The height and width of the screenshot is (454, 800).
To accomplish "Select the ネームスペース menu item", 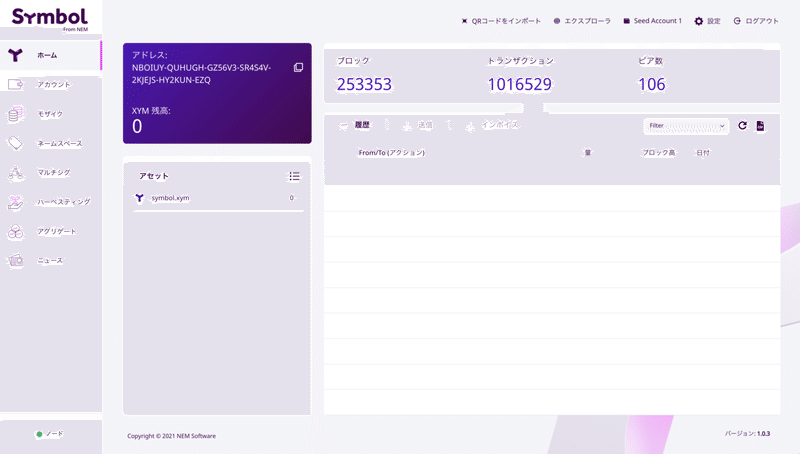I will 60,143.
